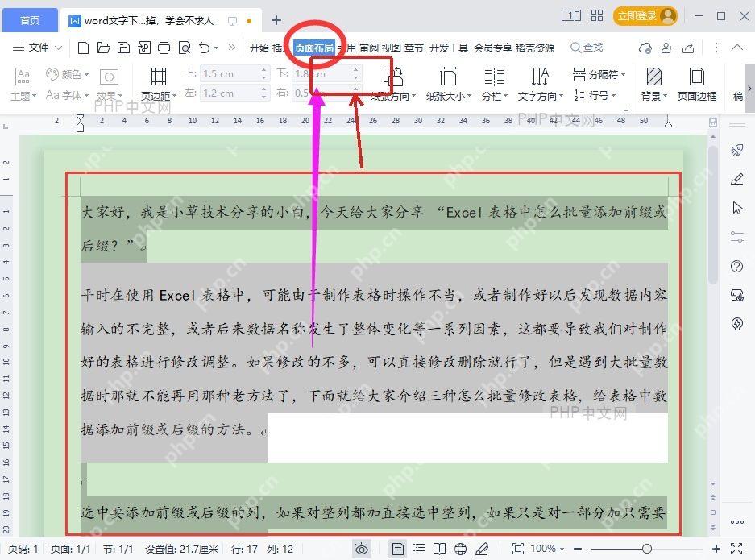Image resolution: width=755 pixels, height=560 pixels.
Task: Click the selection cursor icon in right sidebar
Action: click(736, 208)
